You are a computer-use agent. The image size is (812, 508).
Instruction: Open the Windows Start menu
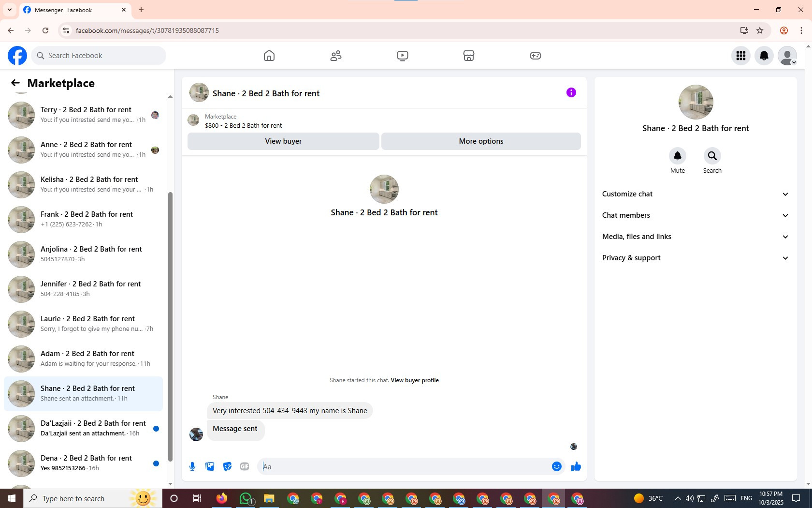(12, 498)
